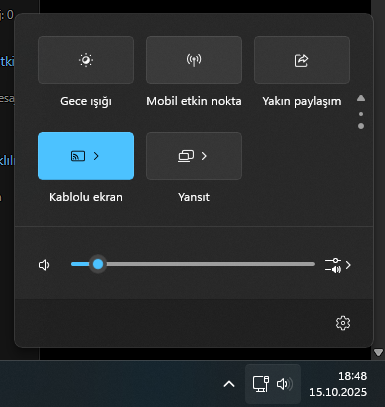Image resolution: width=385 pixels, height=407 pixels.
Task: Click the Gece ışığı label text
Action: click(x=86, y=101)
